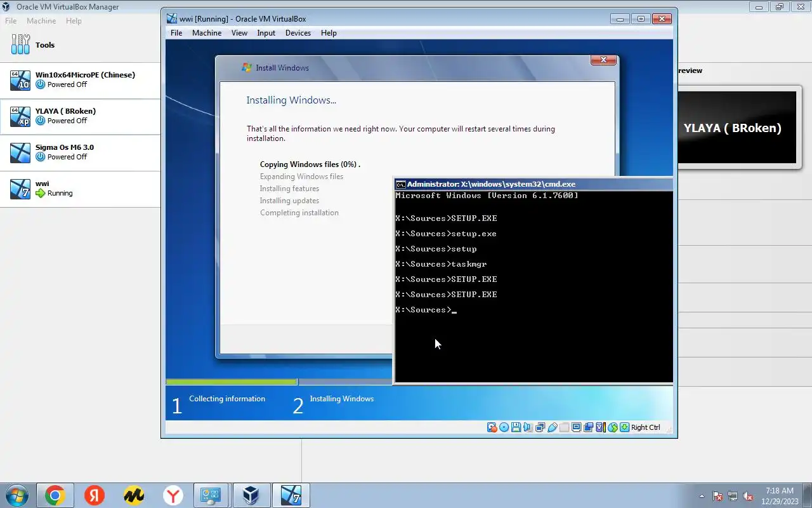Screen dimensions: 812x508
Task: Switch to the wwi VM taskbar button
Action: [x=291, y=495]
